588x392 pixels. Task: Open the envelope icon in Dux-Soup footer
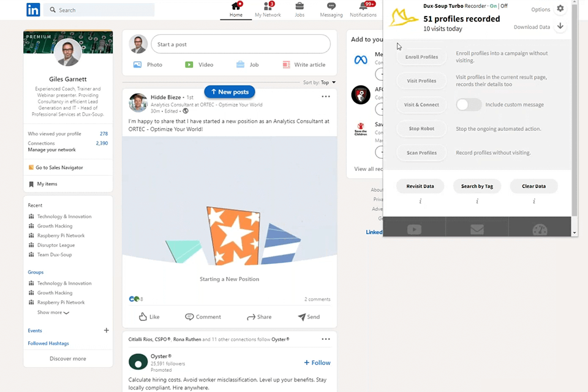pos(477,229)
